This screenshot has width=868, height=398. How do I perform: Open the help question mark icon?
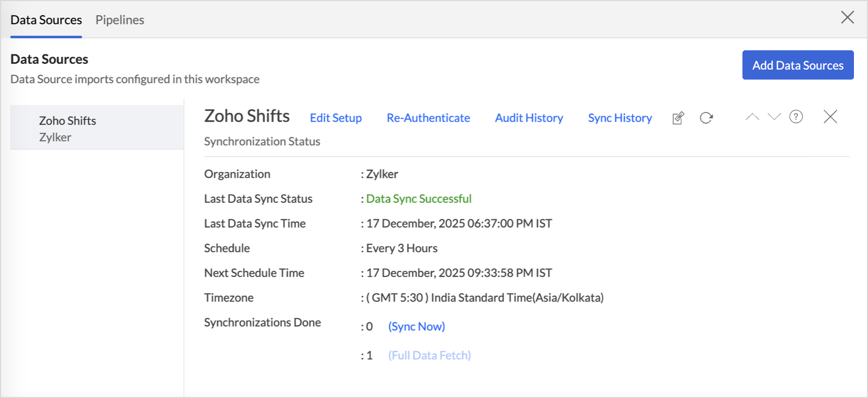tap(796, 117)
